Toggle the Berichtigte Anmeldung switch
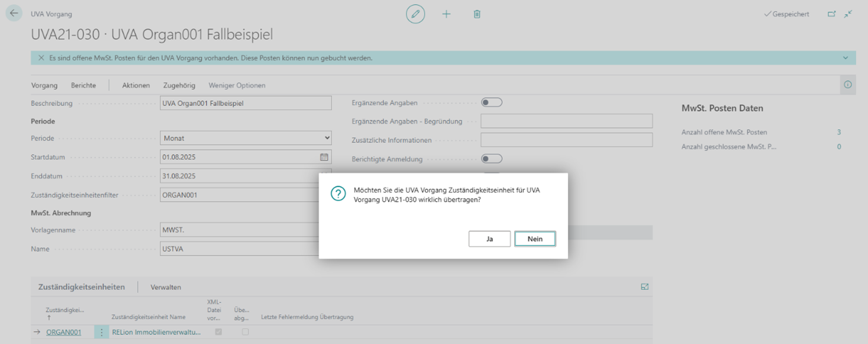 pos(492,159)
